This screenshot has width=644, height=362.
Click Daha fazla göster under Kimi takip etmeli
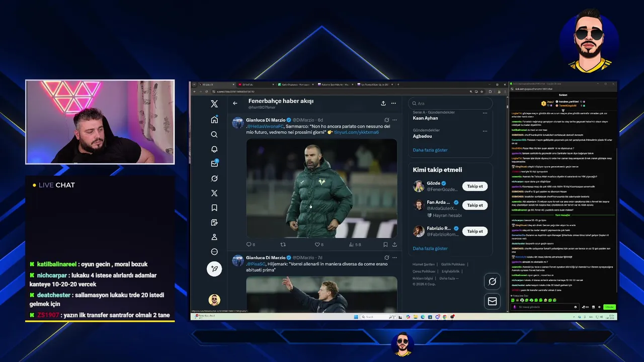coord(430,248)
